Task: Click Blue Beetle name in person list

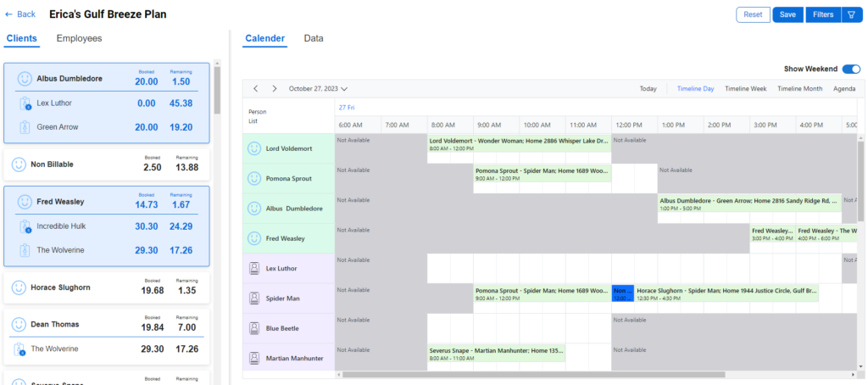Action: pyautogui.click(x=283, y=328)
